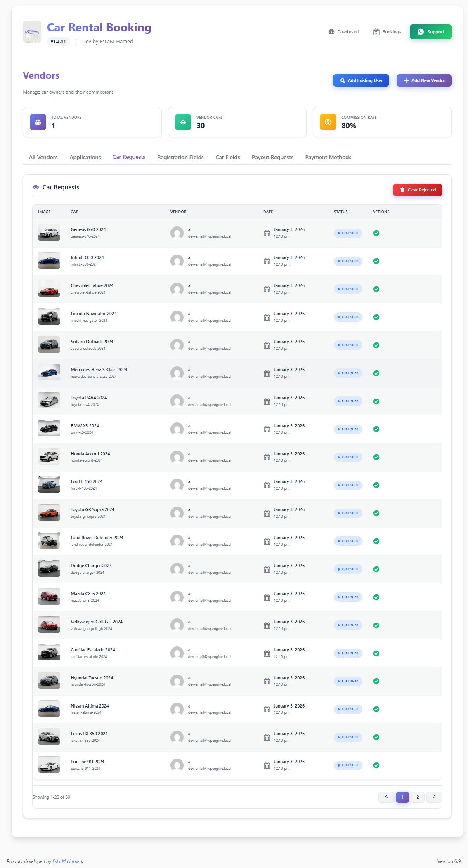This screenshot has height=868, width=468.
Task: Open the Toyota GR Supra 2024 thumbnail
Action: point(49,512)
